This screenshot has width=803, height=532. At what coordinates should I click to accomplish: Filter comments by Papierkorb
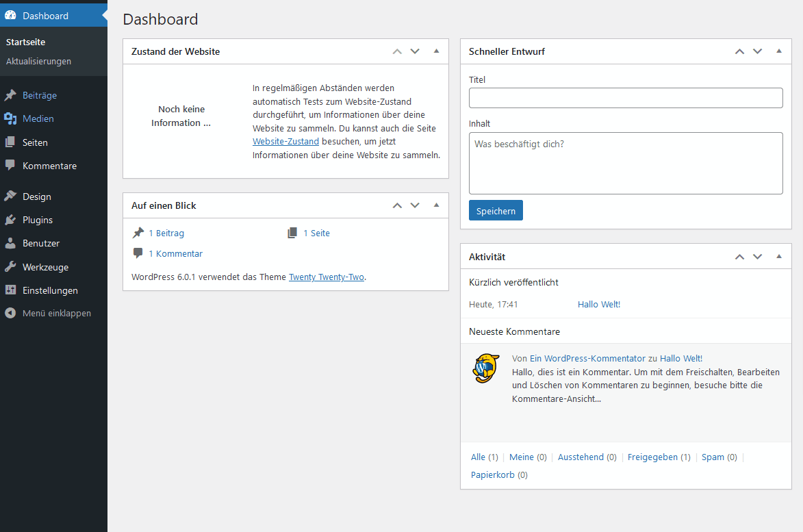click(493, 474)
